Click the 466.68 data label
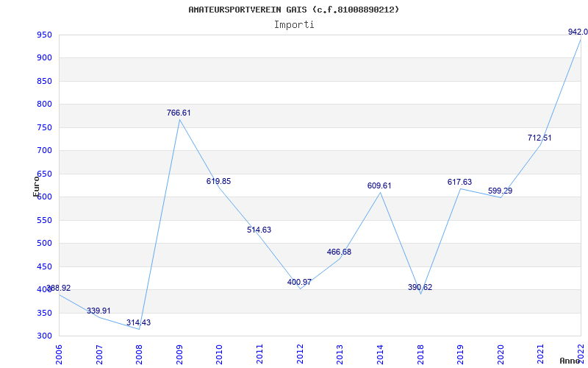This screenshot has height=368, width=588. 339,252
